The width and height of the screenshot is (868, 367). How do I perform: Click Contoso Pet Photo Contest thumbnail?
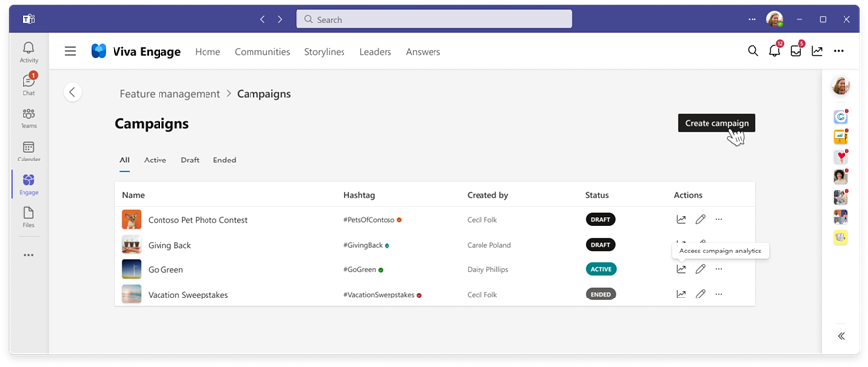132,220
